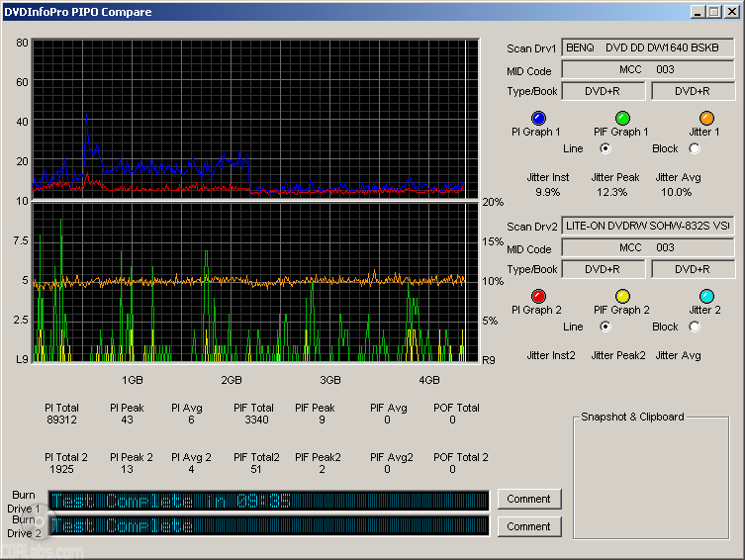Click the Scan Drv1 BENQ drive field
The width and height of the screenshot is (745, 560).
pos(648,47)
